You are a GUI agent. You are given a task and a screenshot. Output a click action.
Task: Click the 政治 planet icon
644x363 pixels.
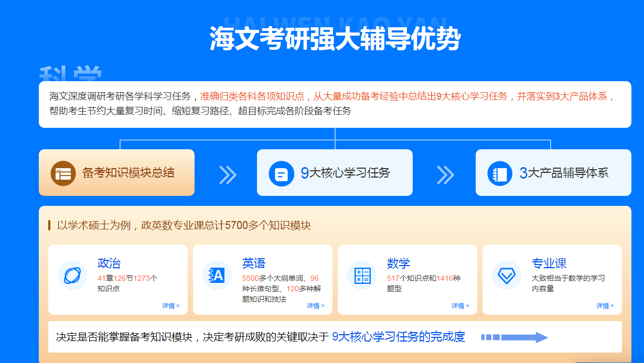pyautogui.click(x=72, y=275)
